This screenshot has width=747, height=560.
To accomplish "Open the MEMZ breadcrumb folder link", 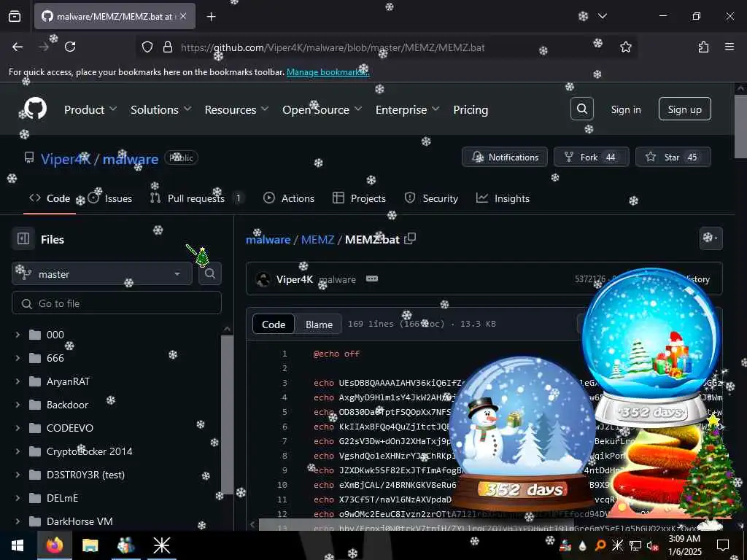I will click(317, 239).
